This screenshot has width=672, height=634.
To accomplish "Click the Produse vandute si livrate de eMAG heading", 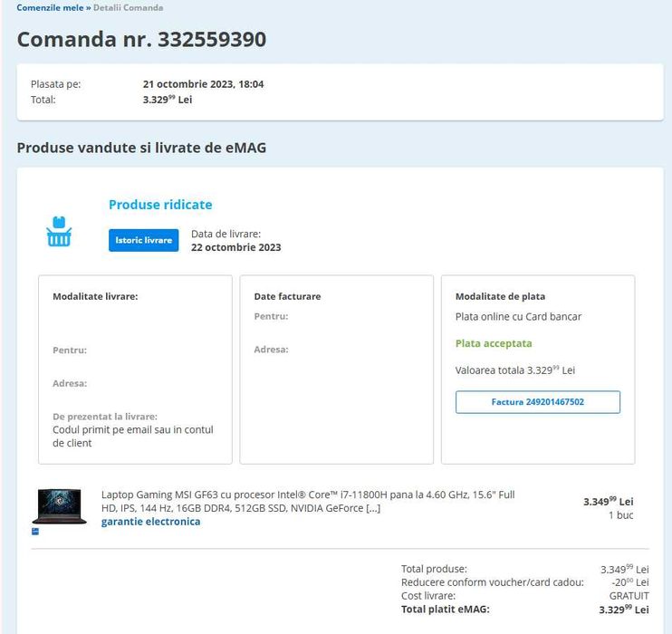I will click(141, 148).
